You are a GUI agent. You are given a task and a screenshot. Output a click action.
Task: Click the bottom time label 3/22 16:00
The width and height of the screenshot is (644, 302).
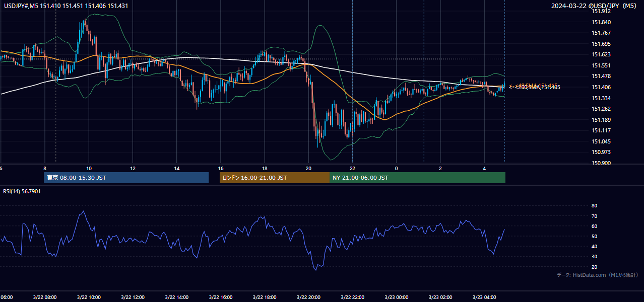(x=221, y=297)
